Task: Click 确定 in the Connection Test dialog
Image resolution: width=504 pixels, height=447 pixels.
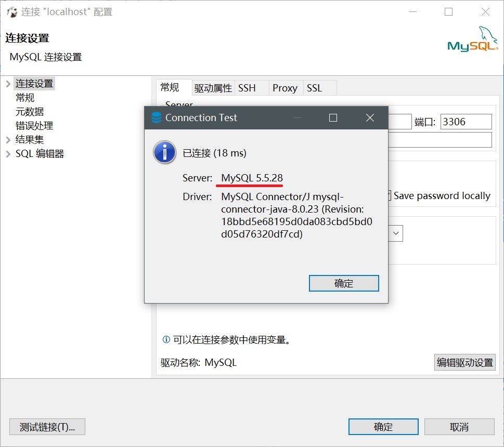Action: (x=344, y=283)
